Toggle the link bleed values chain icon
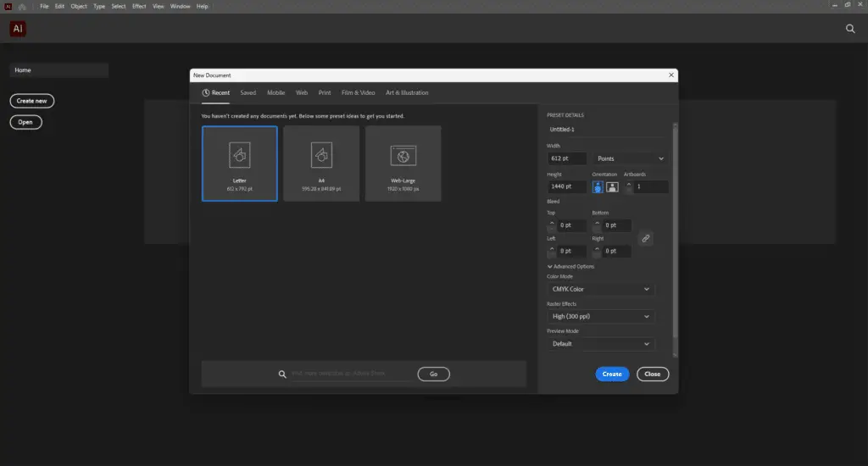The image size is (868, 466). click(645, 239)
